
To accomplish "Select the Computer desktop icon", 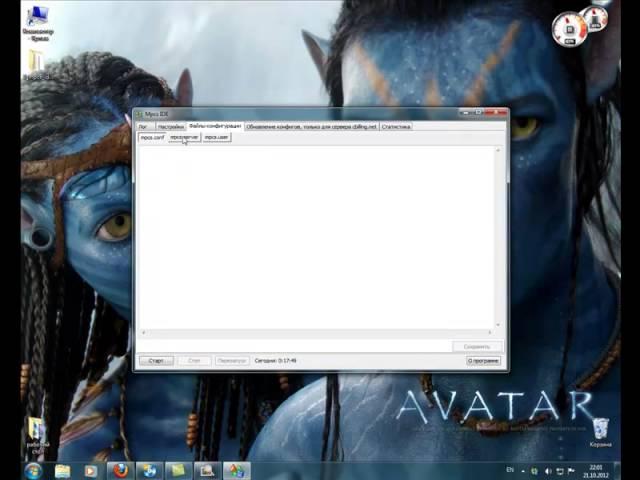I will pyautogui.click(x=38, y=24).
